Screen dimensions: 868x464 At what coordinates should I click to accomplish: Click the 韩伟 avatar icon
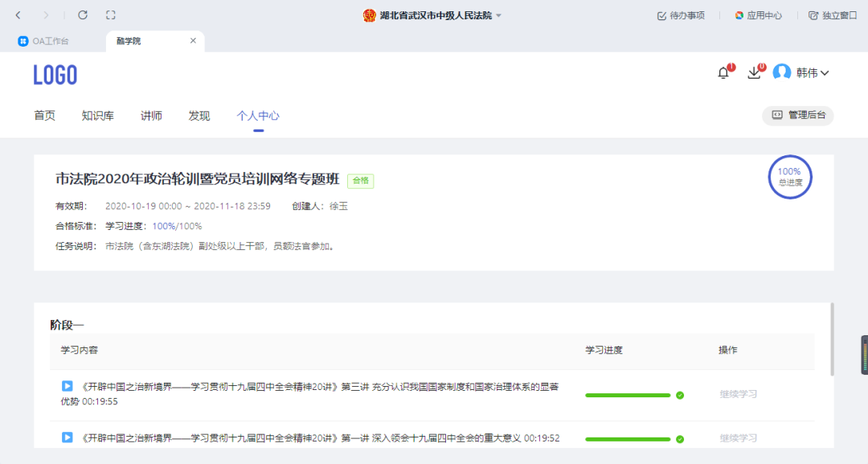[x=781, y=72]
